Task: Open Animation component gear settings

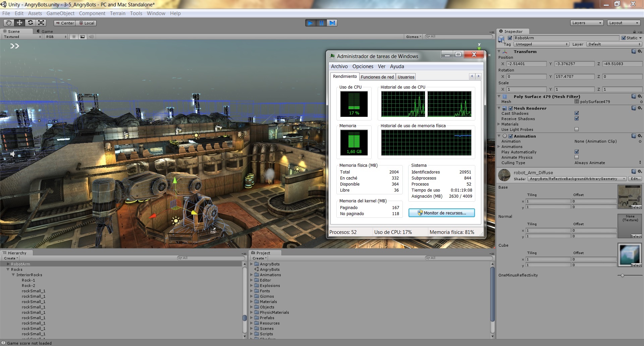Action: point(640,136)
